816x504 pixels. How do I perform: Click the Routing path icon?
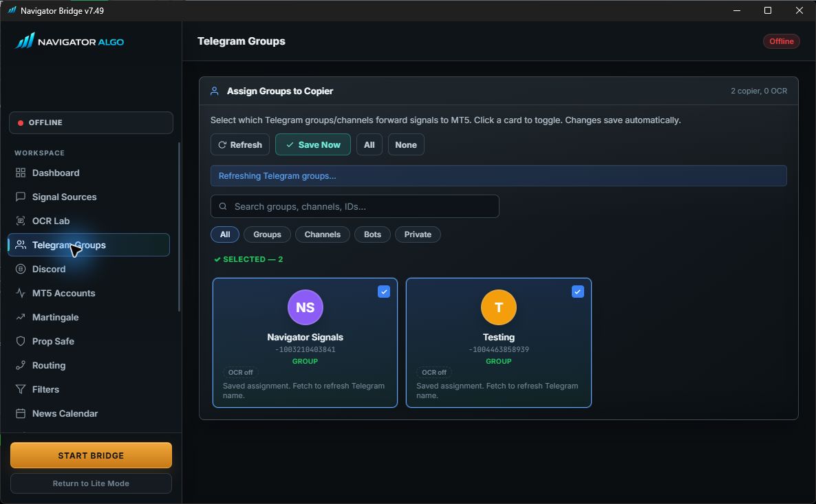20,365
